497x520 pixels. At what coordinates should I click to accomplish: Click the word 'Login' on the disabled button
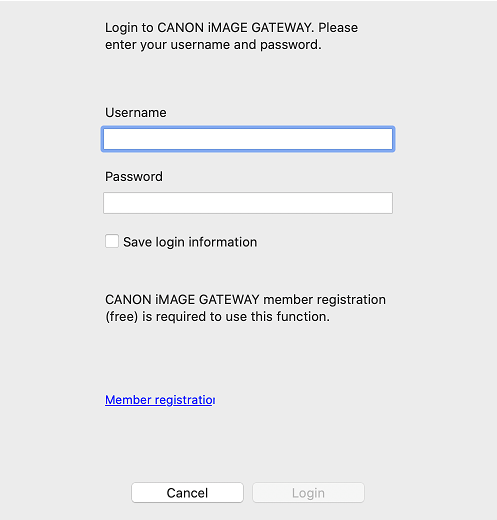click(308, 493)
